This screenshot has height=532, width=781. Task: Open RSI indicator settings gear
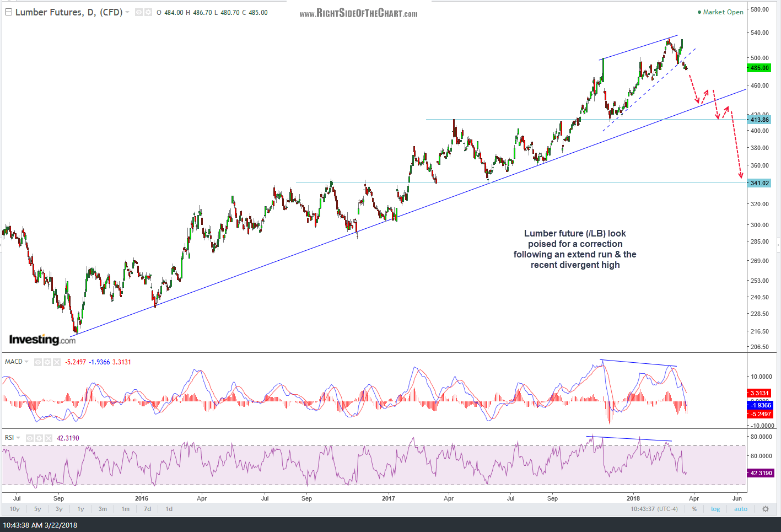point(39,438)
